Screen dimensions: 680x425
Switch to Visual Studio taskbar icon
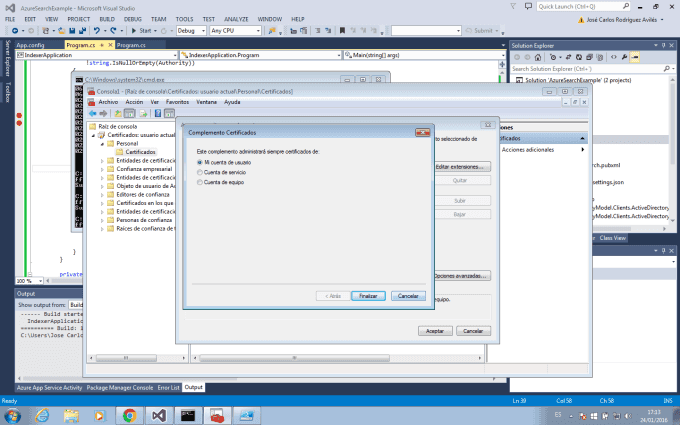159,416
